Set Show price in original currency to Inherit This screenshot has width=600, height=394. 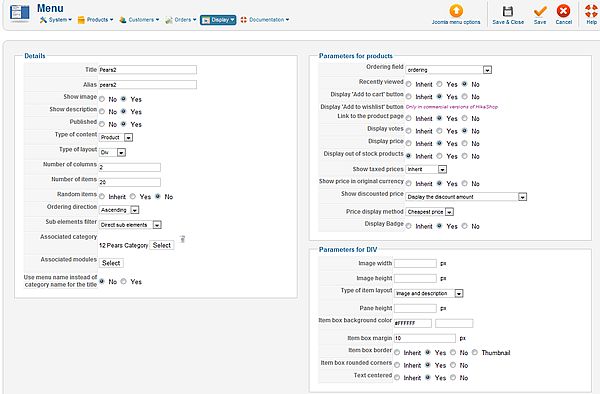[x=409, y=184]
